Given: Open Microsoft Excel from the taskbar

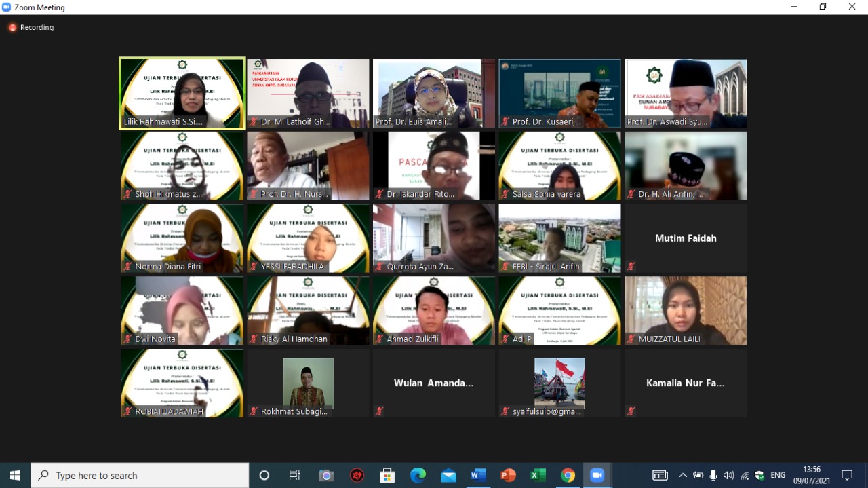Looking at the screenshot, I should pyautogui.click(x=538, y=475).
